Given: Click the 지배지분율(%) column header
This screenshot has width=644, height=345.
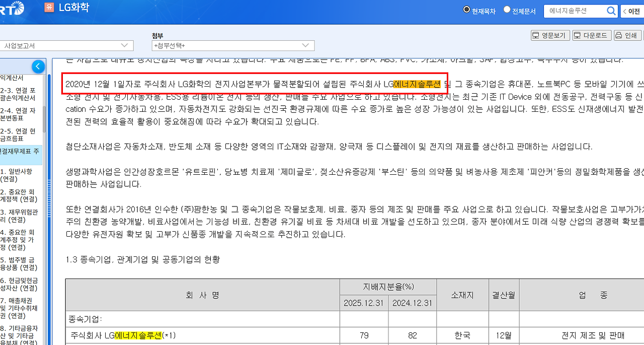Looking at the screenshot, I should 388,287.
